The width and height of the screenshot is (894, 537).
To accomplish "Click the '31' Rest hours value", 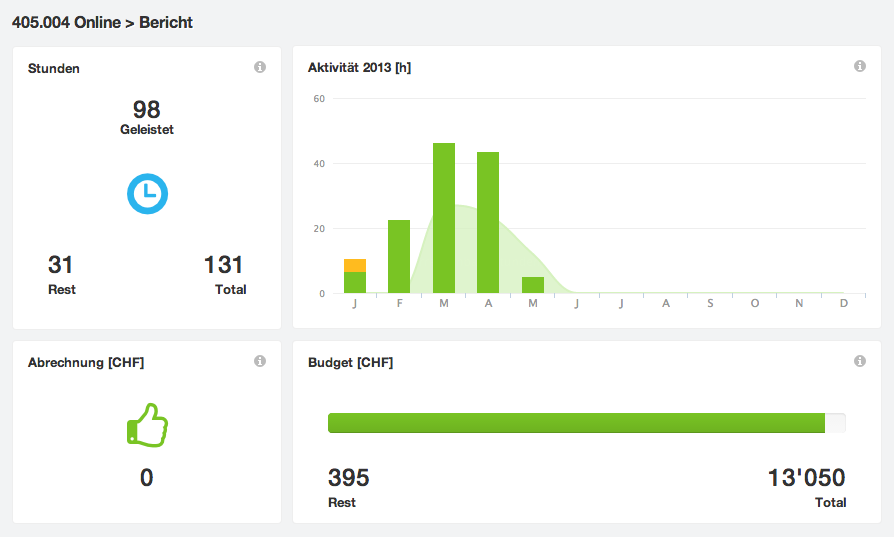I will pos(60,265).
